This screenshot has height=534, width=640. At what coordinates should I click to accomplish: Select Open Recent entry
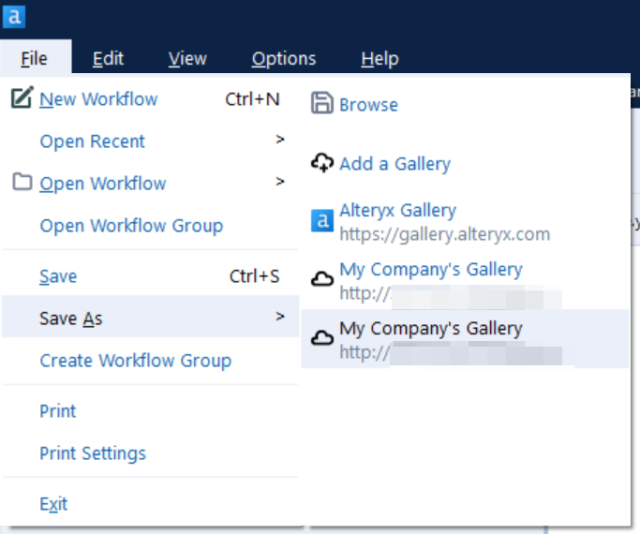(150, 141)
